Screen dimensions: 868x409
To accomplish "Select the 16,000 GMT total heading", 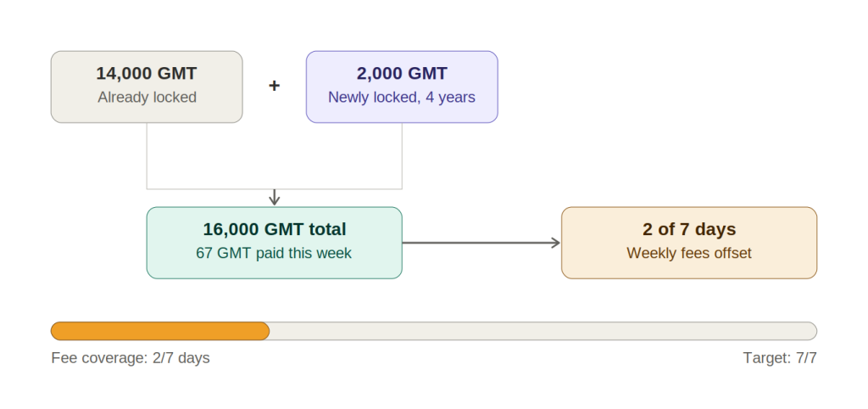I will pyautogui.click(x=275, y=229).
